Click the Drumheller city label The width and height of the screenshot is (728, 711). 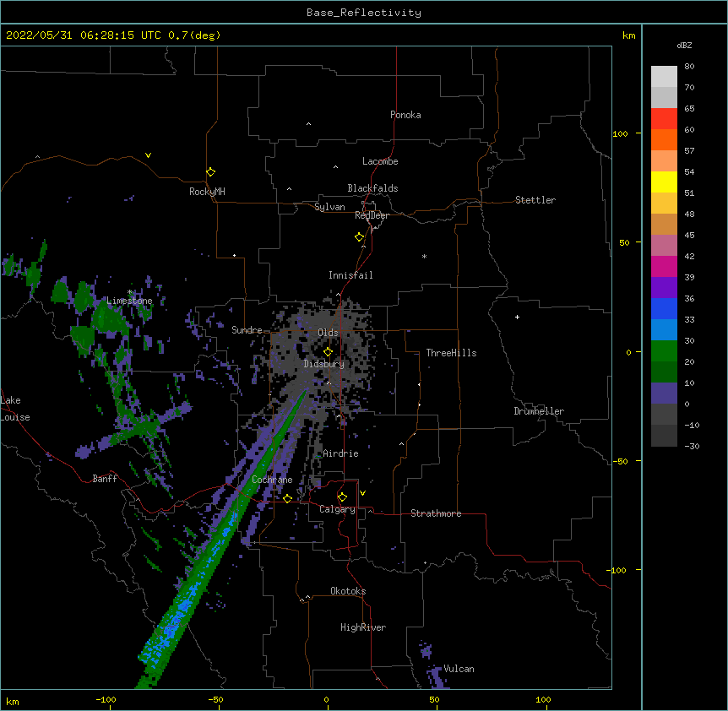click(x=539, y=411)
